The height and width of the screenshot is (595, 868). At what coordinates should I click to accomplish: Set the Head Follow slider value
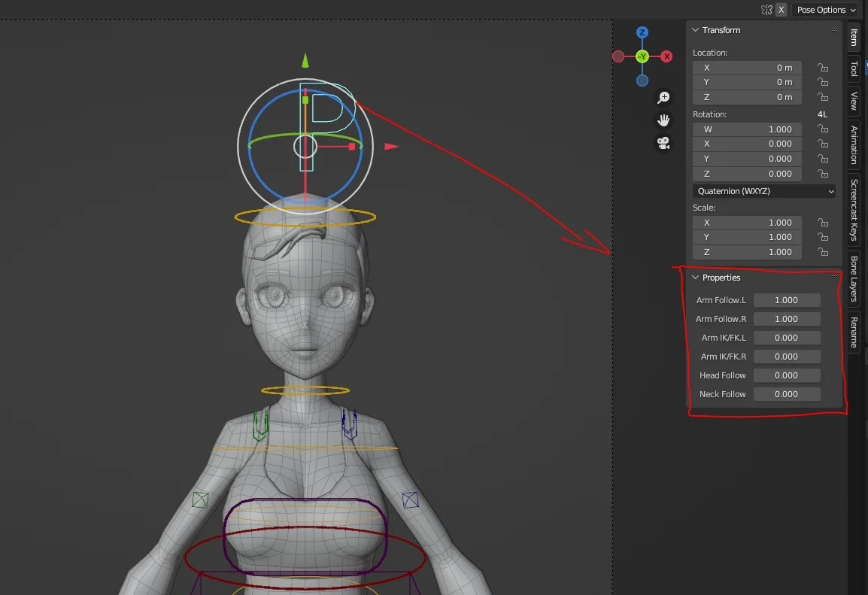click(787, 375)
